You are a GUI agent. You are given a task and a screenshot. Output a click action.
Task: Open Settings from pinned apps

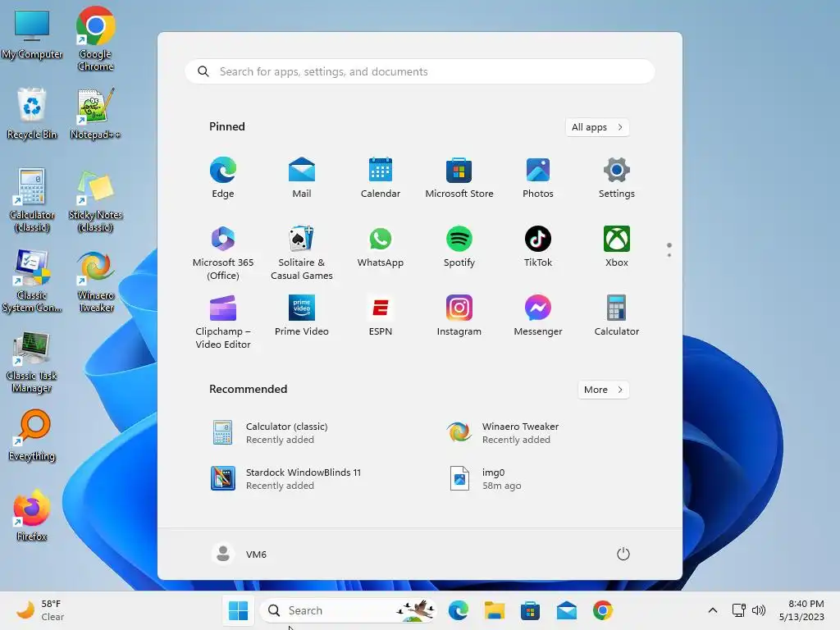(617, 178)
